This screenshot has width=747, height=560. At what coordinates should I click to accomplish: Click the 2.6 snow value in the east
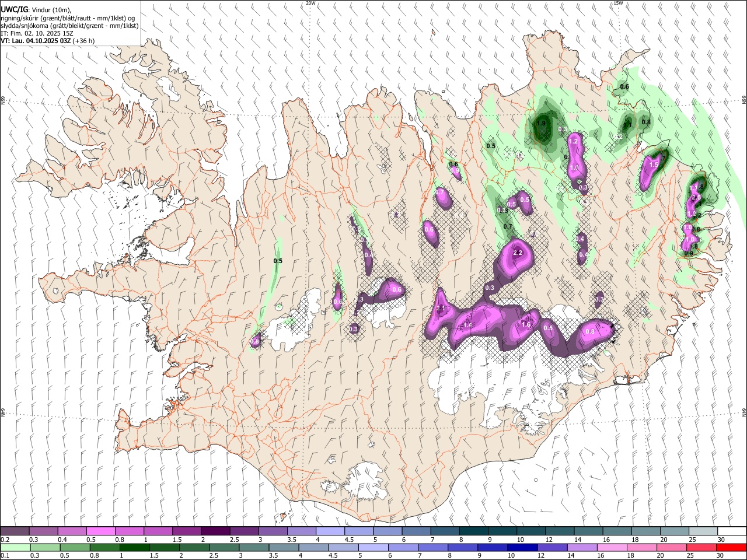[696, 198]
